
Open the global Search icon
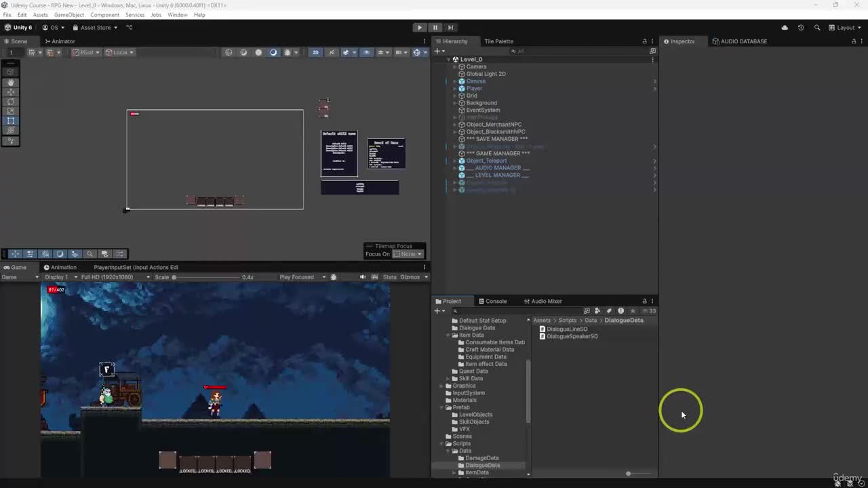click(817, 28)
